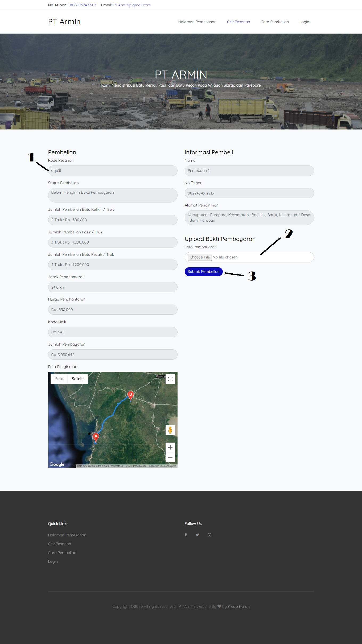Open the Twitter icon under Follow Us

(x=197, y=535)
